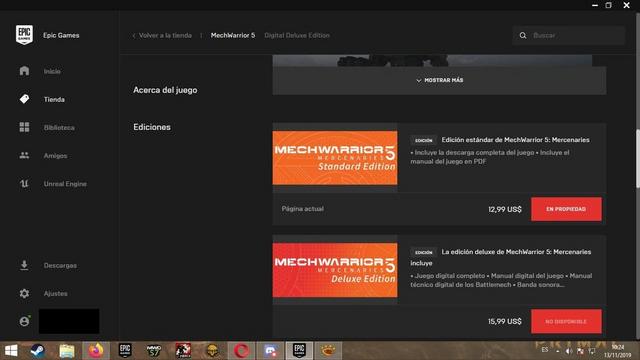Viewport: 640px width, 360px height.
Task: Click the Epic Games shield logo
Action: tap(24, 35)
